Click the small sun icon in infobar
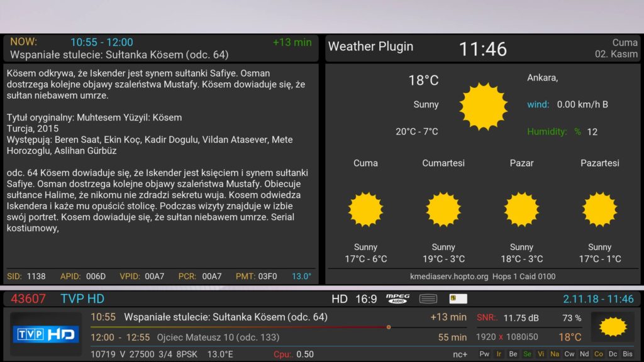 [x=613, y=327]
